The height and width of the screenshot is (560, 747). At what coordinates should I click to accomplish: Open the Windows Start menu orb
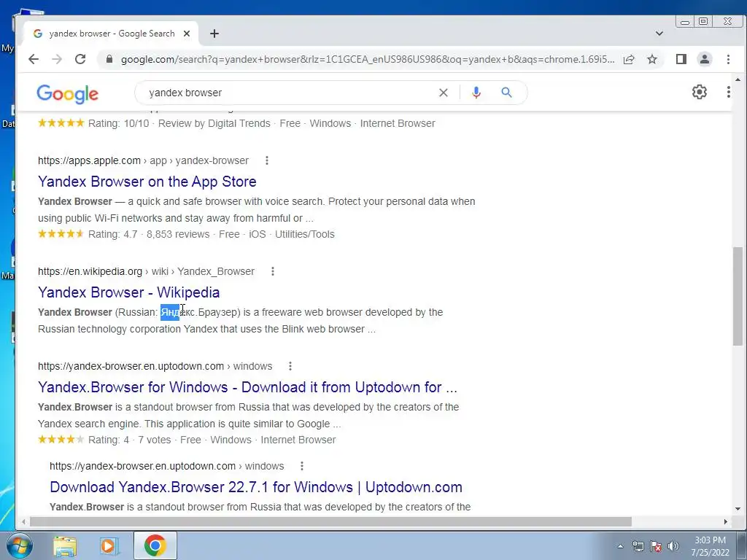click(20, 545)
